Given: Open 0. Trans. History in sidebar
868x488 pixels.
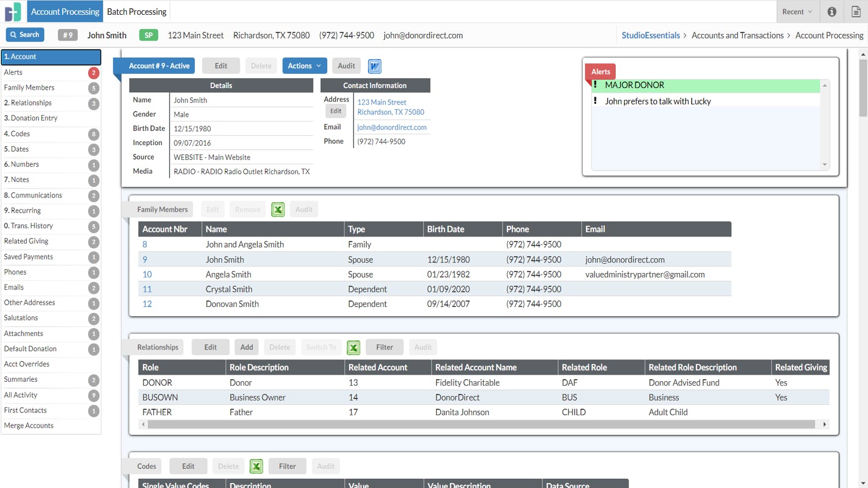Looking at the screenshot, I should (x=51, y=226).
